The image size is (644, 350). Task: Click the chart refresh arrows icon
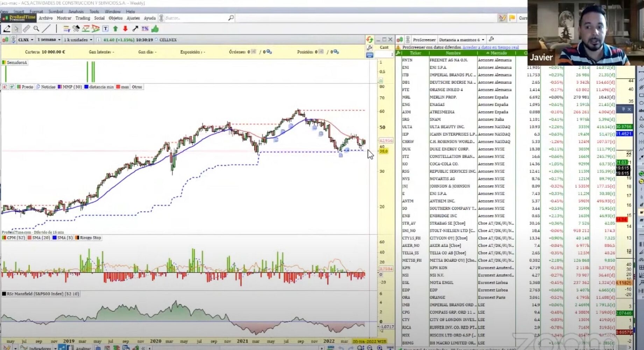point(369,40)
